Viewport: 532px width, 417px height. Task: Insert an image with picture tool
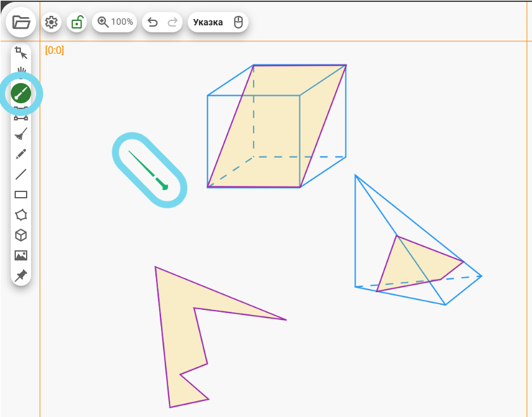click(x=21, y=255)
